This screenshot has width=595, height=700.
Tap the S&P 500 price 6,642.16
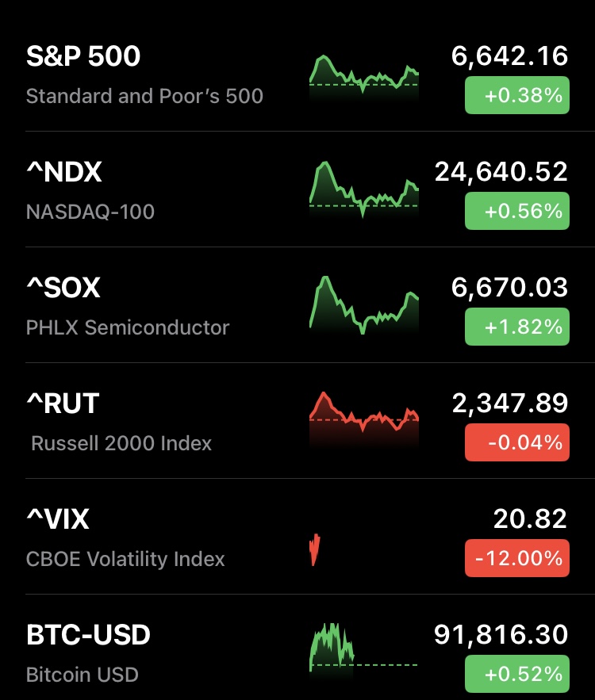tap(510, 56)
